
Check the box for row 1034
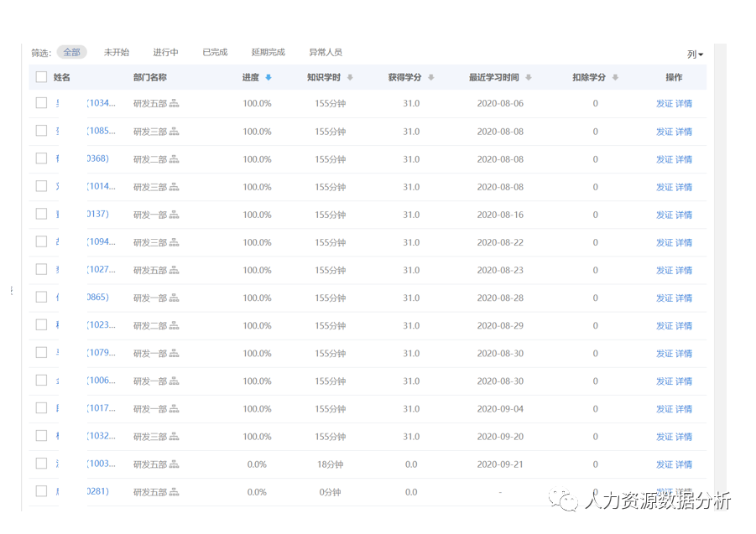(x=41, y=103)
